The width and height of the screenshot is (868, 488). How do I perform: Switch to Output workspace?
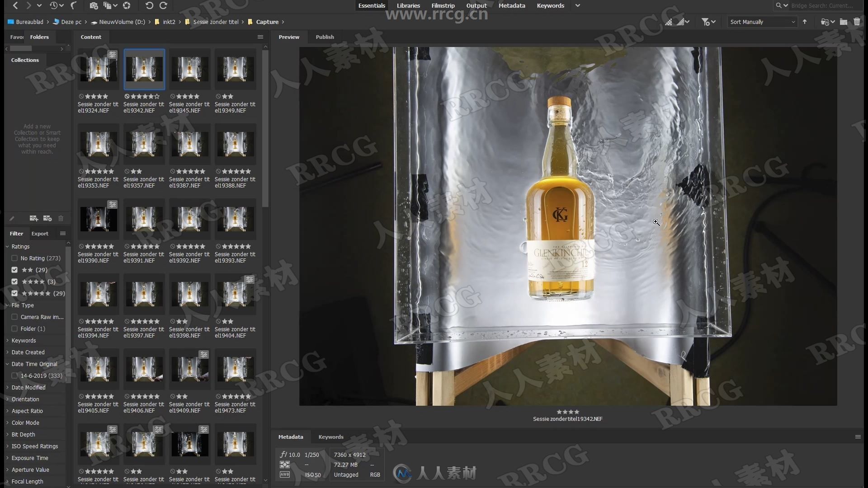[x=476, y=5]
